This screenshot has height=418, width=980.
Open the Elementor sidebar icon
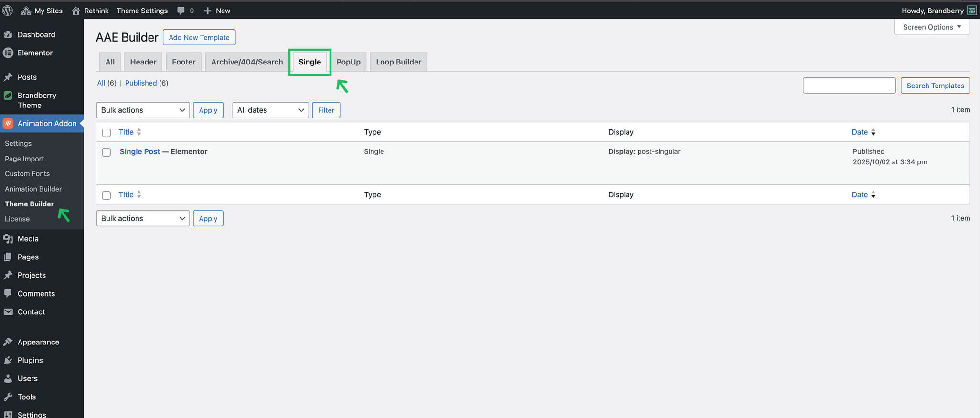pyautogui.click(x=8, y=53)
